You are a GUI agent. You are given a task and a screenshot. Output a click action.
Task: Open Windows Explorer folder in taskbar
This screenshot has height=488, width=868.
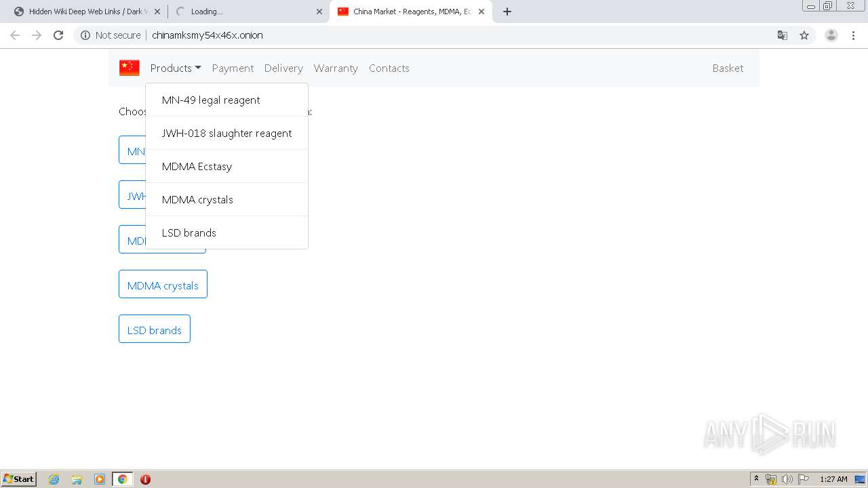coord(77,479)
